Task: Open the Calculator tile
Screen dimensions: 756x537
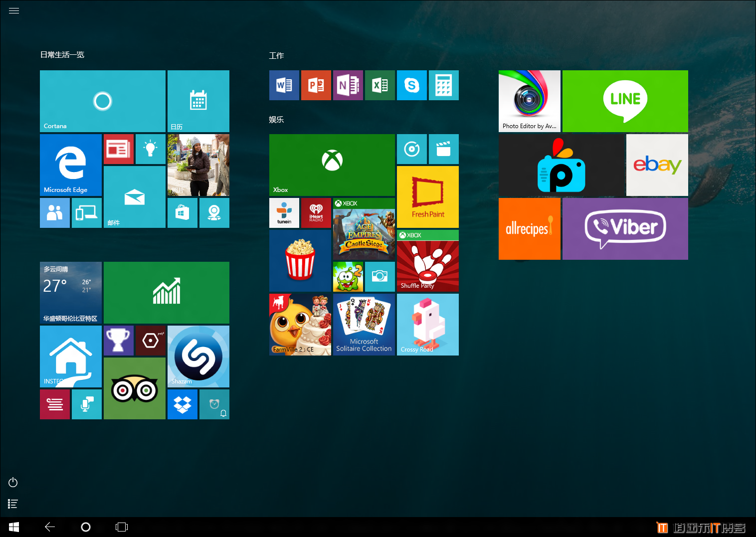Action: [444, 85]
